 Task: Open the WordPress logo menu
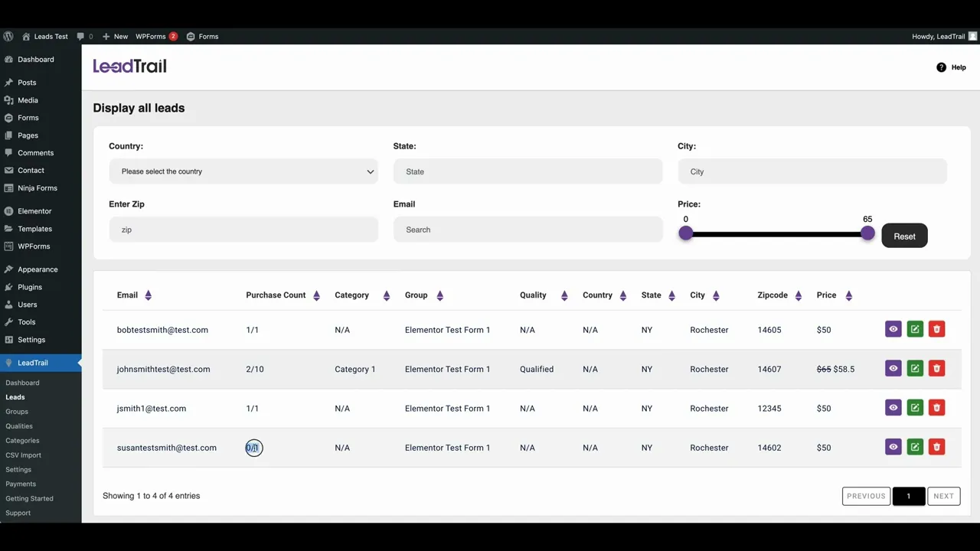click(8, 36)
